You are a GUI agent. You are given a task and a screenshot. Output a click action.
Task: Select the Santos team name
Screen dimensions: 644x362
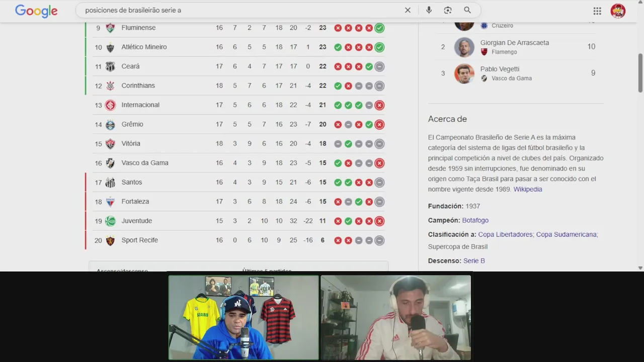point(132,182)
